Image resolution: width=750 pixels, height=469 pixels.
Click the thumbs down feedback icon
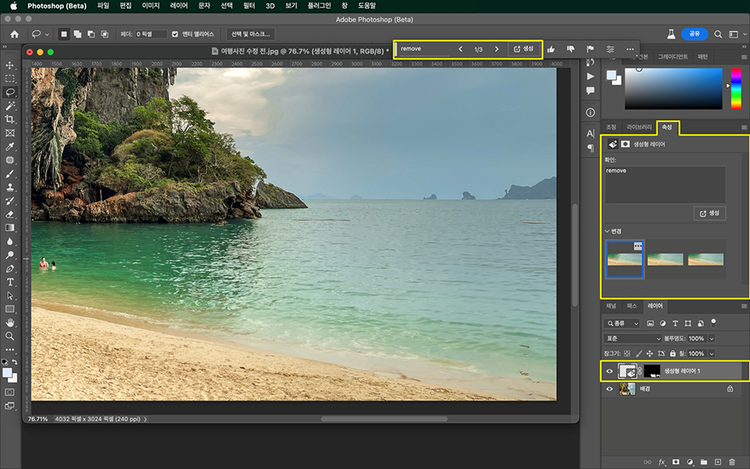point(570,48)
